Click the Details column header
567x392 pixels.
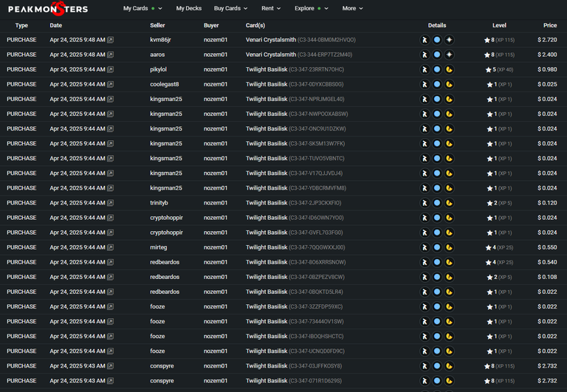(x=437, y=25)
